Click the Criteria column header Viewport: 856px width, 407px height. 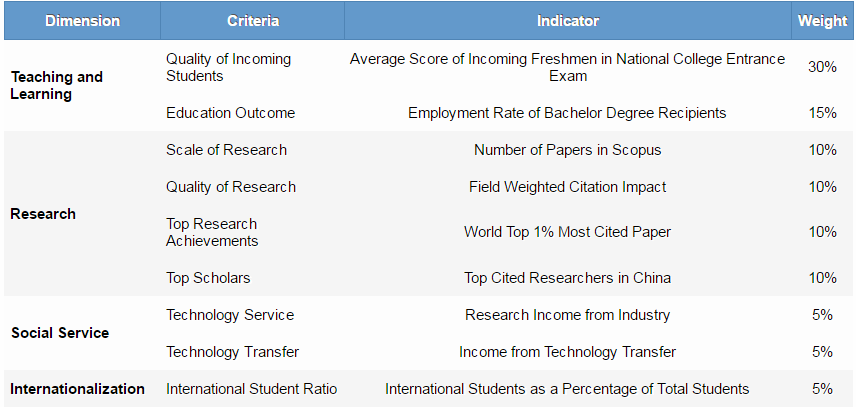pos(253,20)
